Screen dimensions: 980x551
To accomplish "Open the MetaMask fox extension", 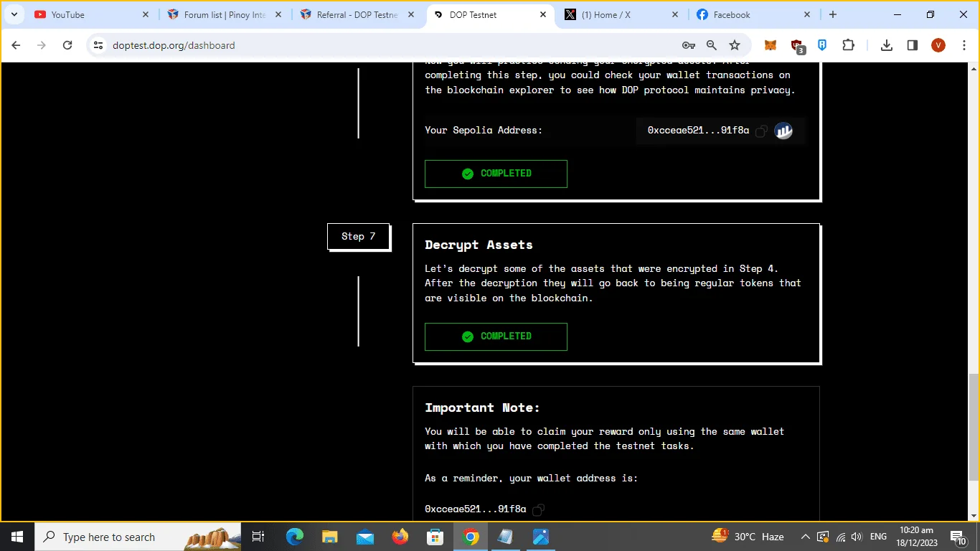I will pyautogui.click(x=770, y=45).
